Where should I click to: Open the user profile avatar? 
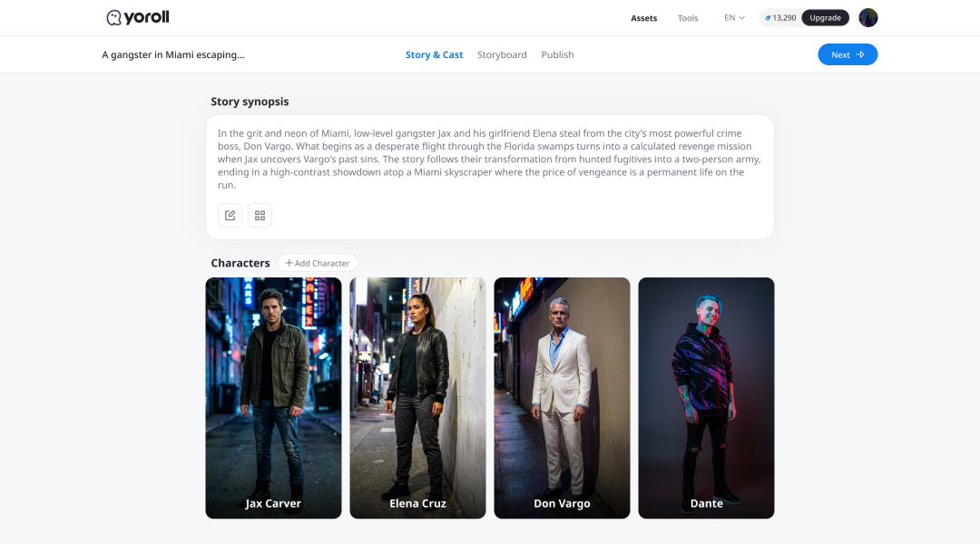point(868,17)
